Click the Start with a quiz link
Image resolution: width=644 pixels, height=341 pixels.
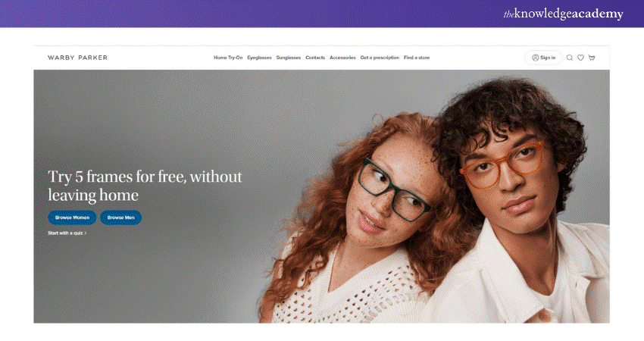point(65,233)
